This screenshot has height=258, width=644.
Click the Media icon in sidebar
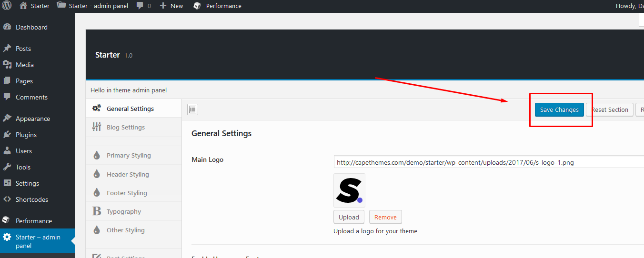[7, 65]
